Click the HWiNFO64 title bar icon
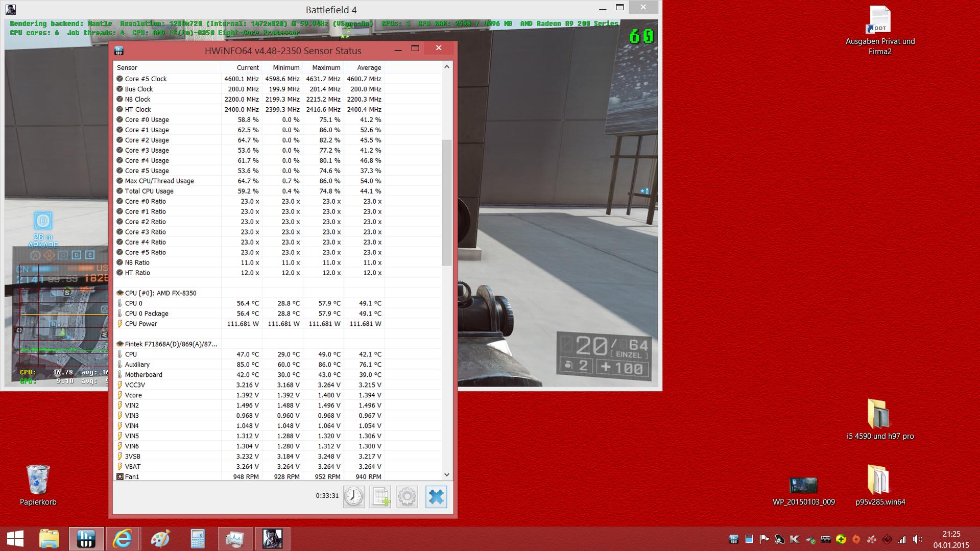Viewport: 980px width, 551px height. click(119, 51)
